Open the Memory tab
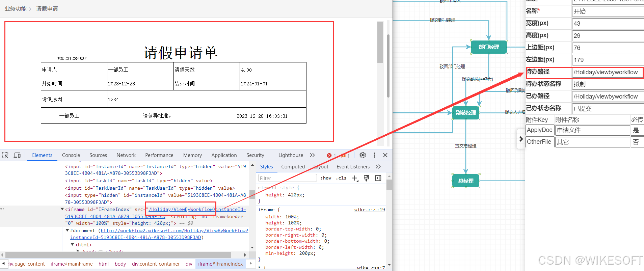Screen dimensions: 644x271 coord(192,155)
